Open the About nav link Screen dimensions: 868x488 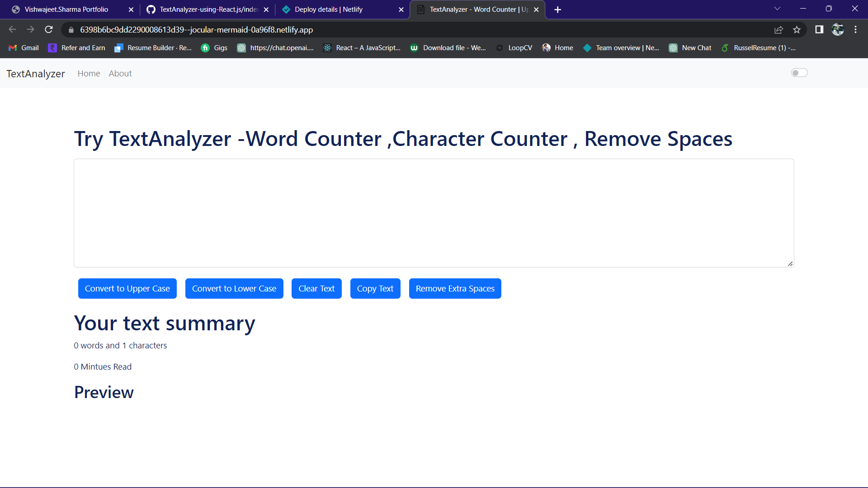coord(120,74)
